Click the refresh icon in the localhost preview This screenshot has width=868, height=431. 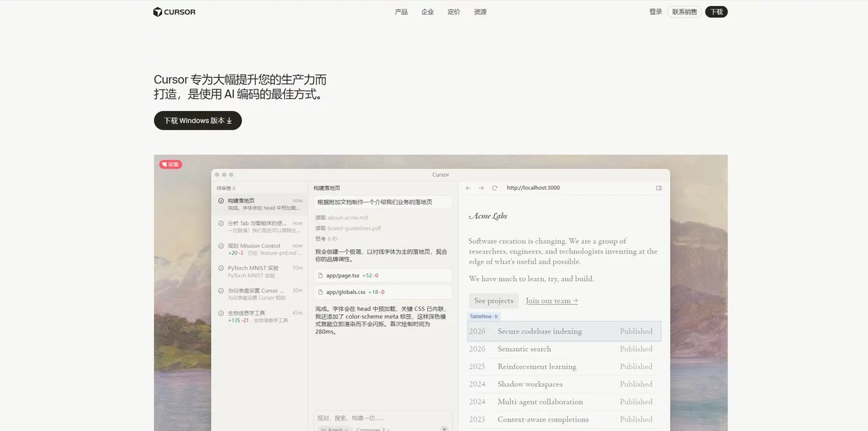pyautogui.click(x=494, y=188)
